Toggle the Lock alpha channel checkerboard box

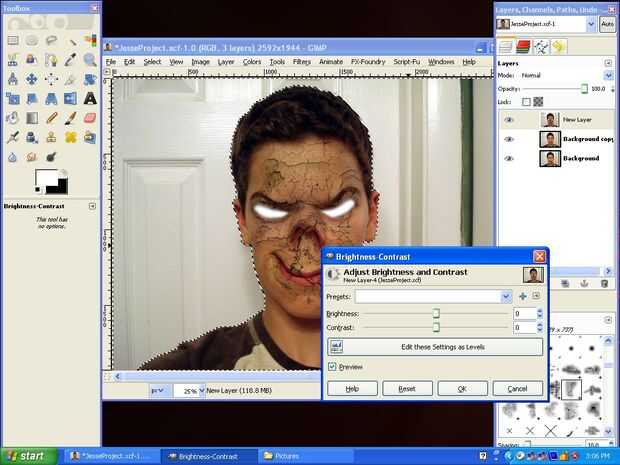coord(538,102)
